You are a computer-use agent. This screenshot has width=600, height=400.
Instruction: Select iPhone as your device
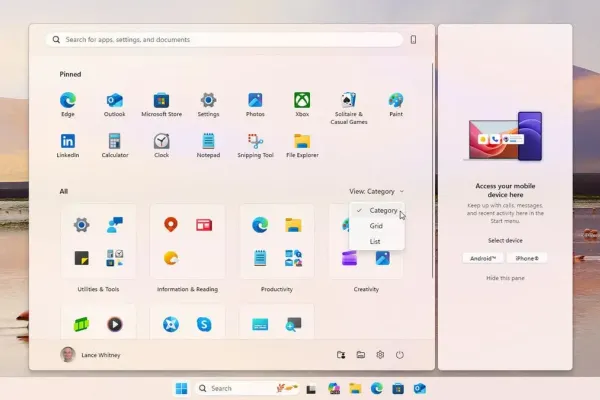[x=527, y=258]
